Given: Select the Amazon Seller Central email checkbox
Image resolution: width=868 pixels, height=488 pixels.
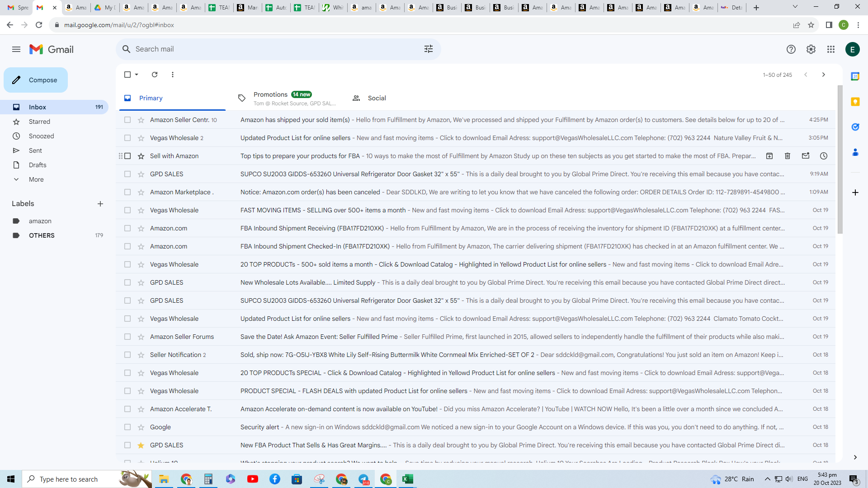Looking at the screenshot, I should coord(127,120).
